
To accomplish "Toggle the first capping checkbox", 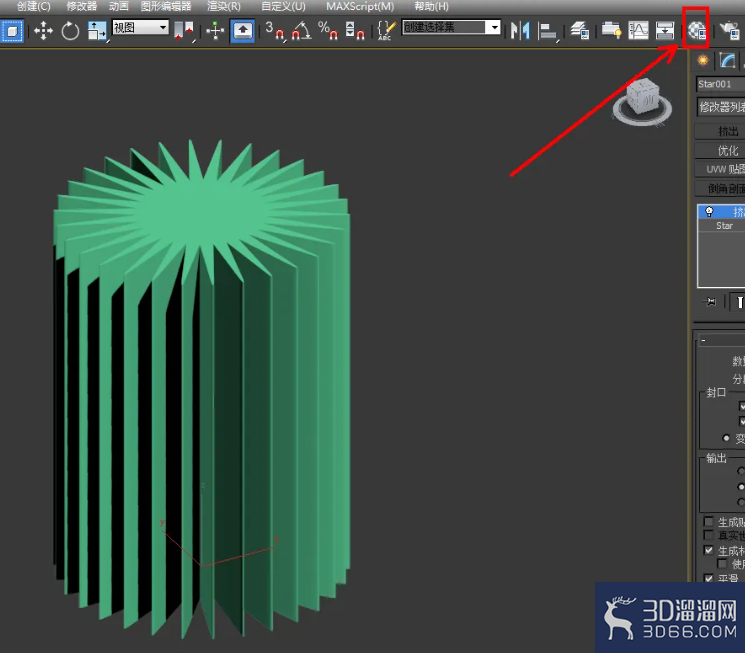I will 742,406.
